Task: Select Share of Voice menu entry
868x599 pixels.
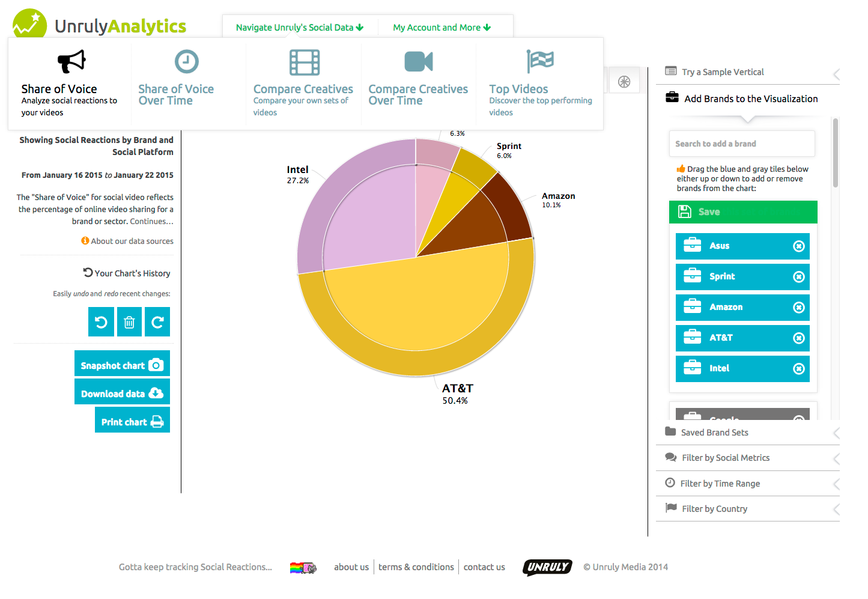Action: pos(70,84)
